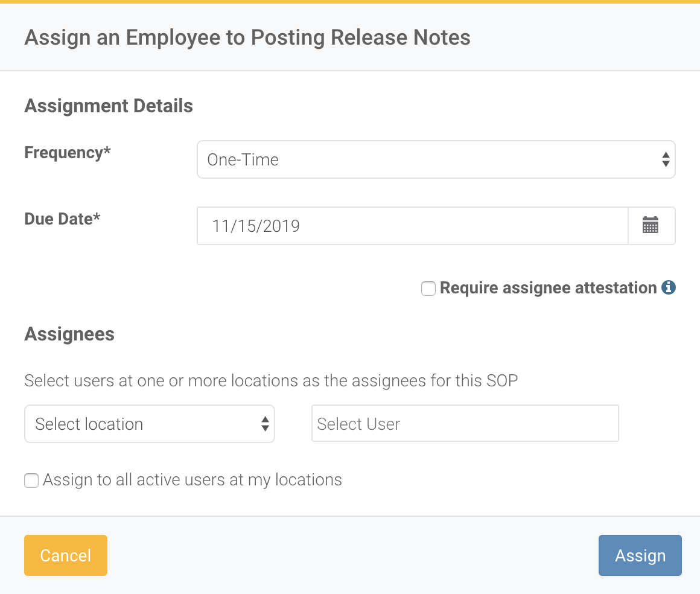Expand the Select location dropdown
Viewport: 700px width, 594px height.
point(149,424)
